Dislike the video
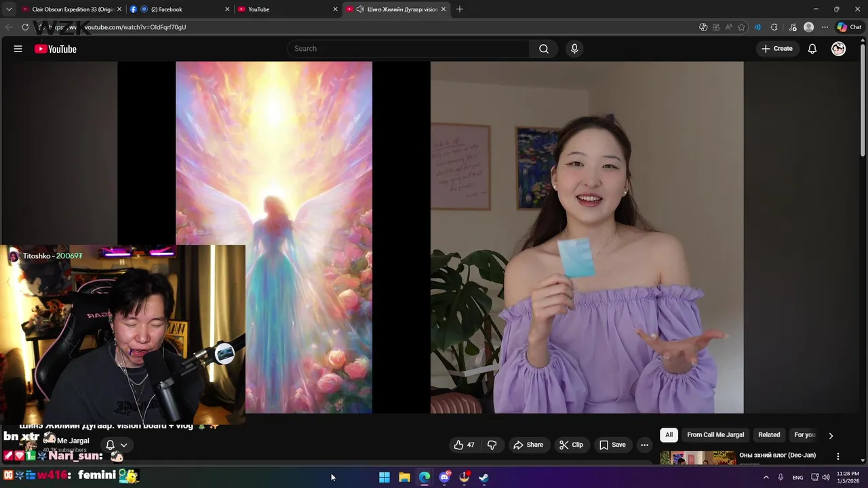The width and height of the screenshot is (868, 488). (492, 445)
